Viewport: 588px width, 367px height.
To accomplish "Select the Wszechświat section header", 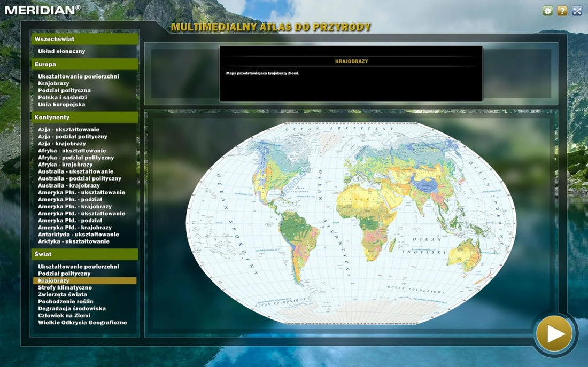I will [x=85, y=39].
